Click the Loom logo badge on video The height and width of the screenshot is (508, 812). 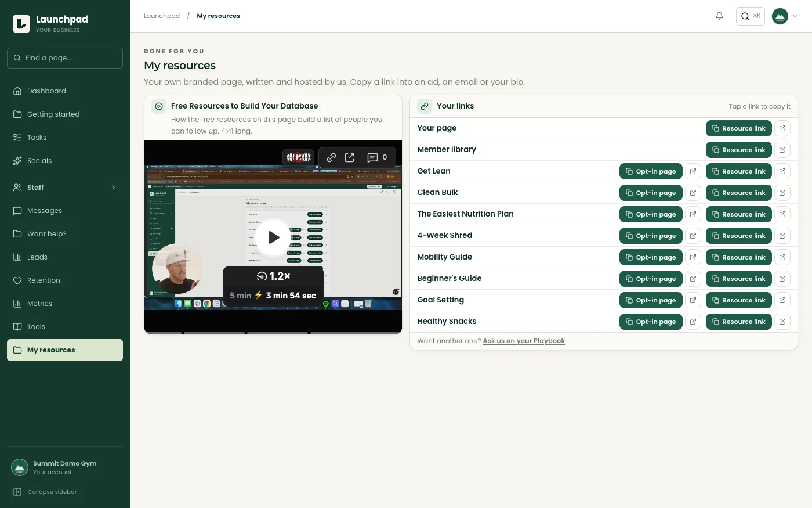coord(299,157)
